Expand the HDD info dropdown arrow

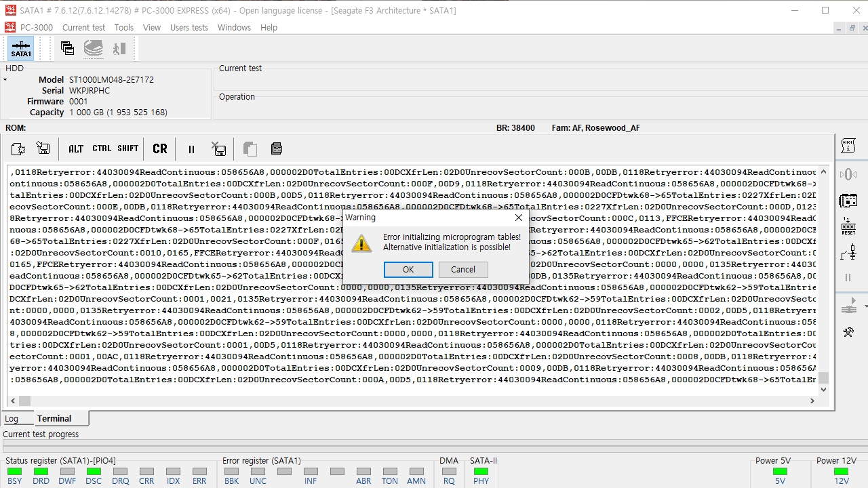(x=5, y=80)
